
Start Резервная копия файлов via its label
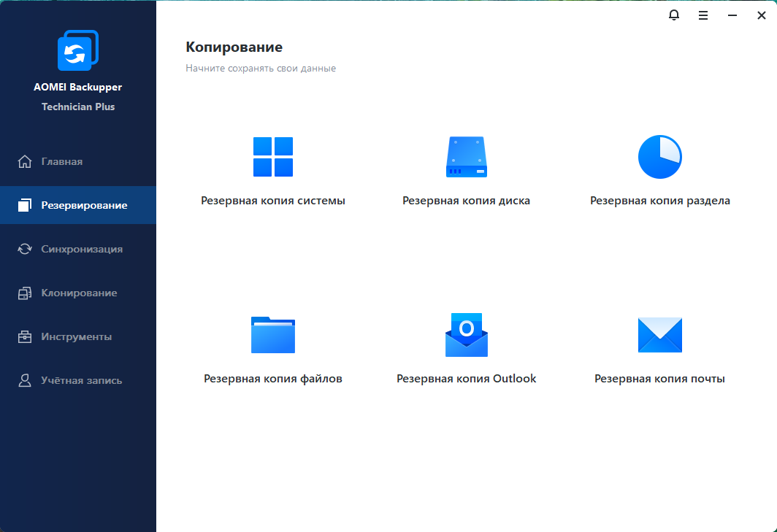(x=272, y=379)
